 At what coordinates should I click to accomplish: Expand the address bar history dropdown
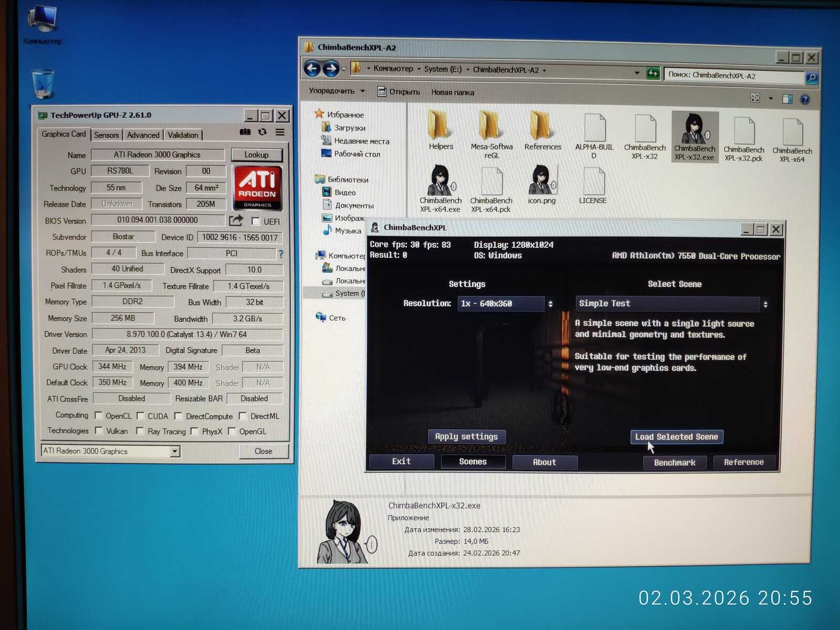pos(637,72)
